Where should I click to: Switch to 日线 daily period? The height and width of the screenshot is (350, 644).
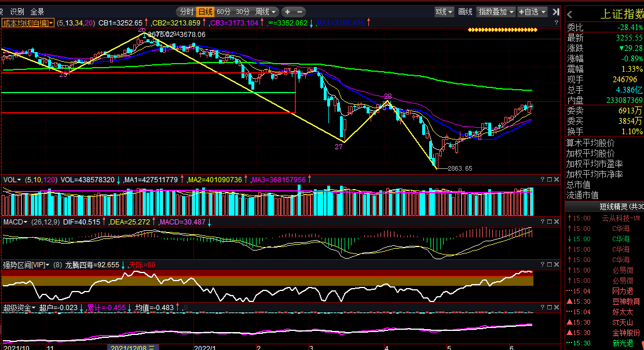pyautogui.click(x=205, y=12)
